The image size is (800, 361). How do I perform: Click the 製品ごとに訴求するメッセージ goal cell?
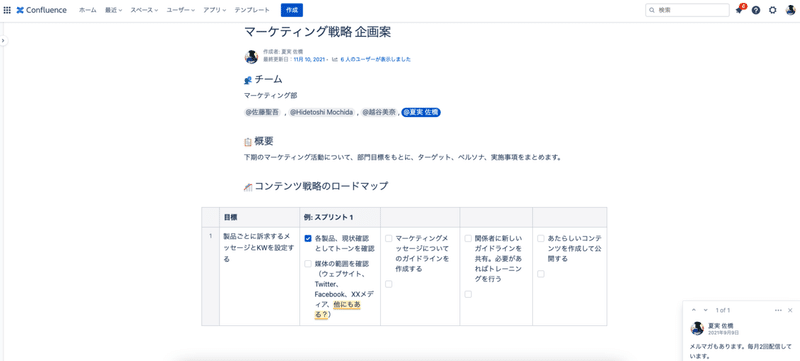pyautogui.click(x=260, y=276)
